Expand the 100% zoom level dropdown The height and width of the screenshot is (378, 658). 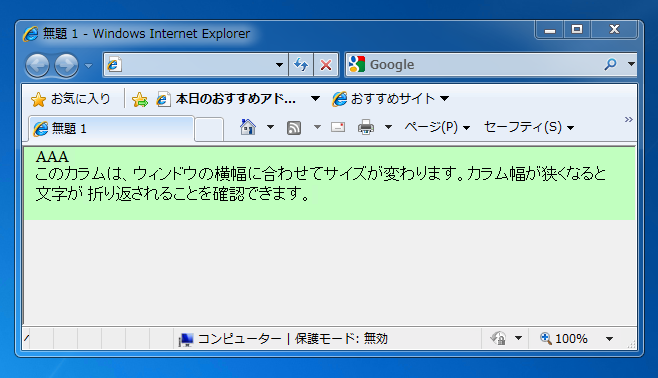[x=609, y=339]
